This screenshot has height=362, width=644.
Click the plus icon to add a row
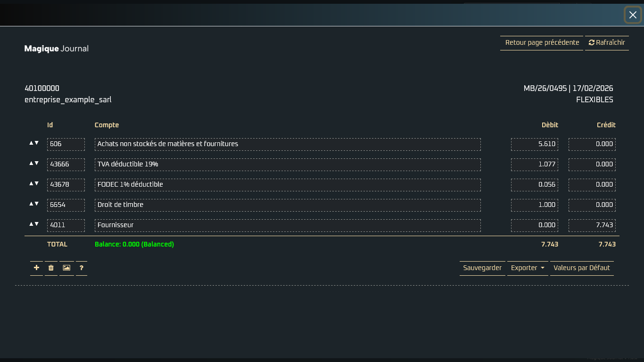pos(36,268)
